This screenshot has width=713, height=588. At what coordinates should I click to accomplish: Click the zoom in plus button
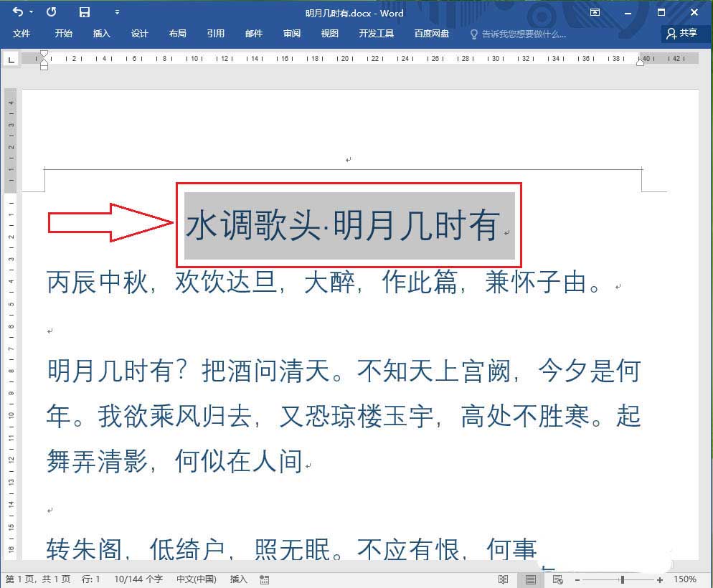click(x=660, y=580)
